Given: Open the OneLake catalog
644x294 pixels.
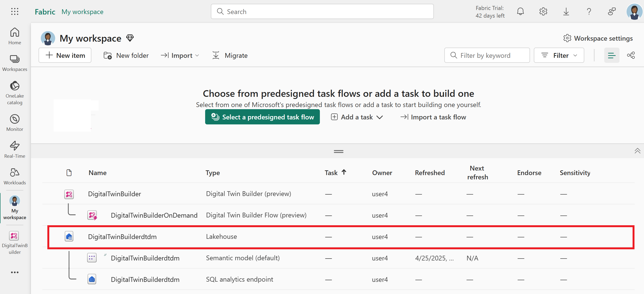Looking at the screenshot, I should pyautogui.click(x=14, y=93).
